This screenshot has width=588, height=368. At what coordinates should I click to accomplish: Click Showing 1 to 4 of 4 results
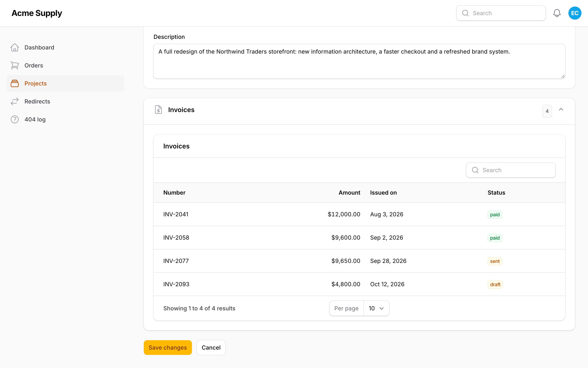pos(199,308)
